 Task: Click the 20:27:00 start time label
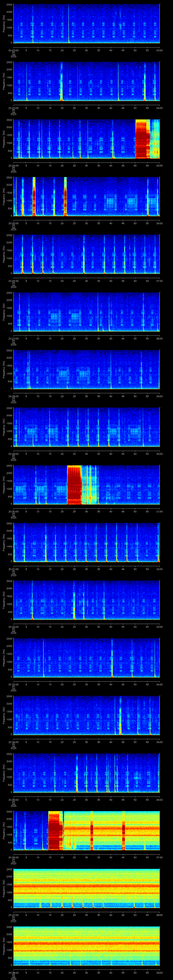[14, 339]
